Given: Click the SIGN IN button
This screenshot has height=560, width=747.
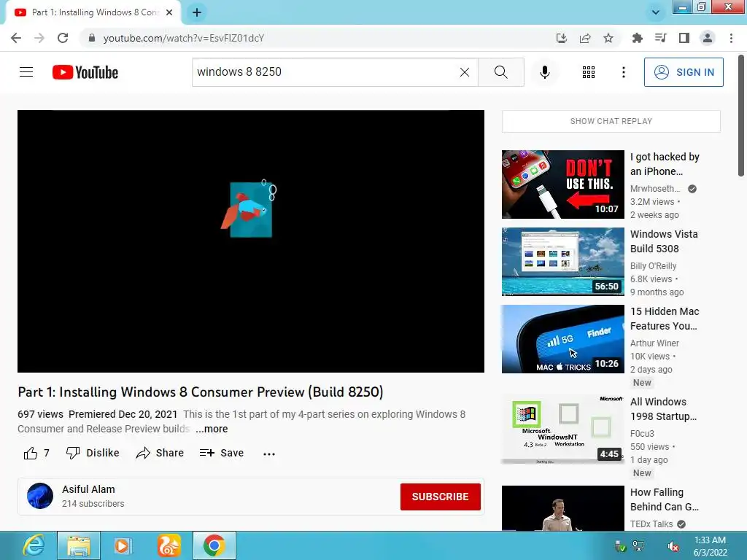Looking at the screenshot, I should pyautogui.click(x=684, y=72).
